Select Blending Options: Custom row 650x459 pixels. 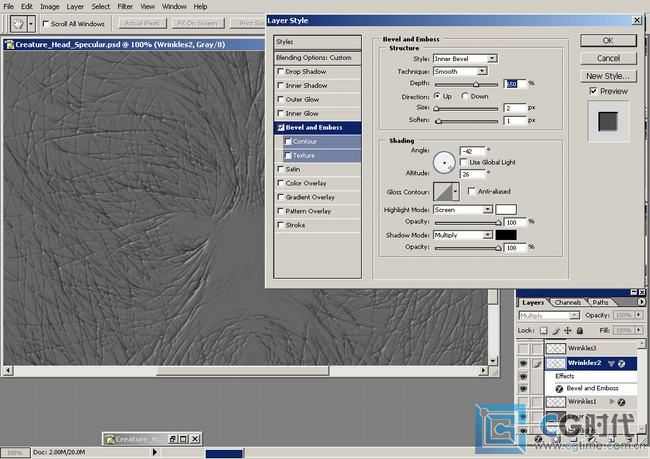click(x=318, y=58)
